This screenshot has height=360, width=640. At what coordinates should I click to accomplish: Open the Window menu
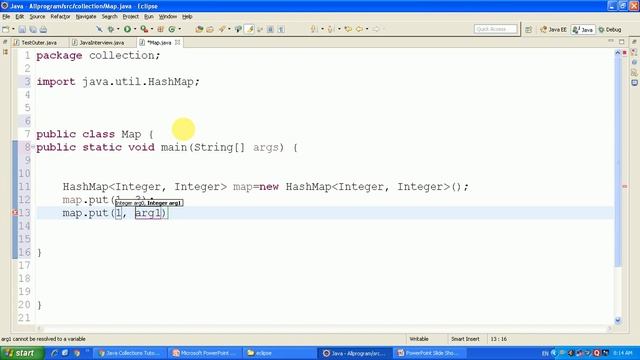point(167,17)
